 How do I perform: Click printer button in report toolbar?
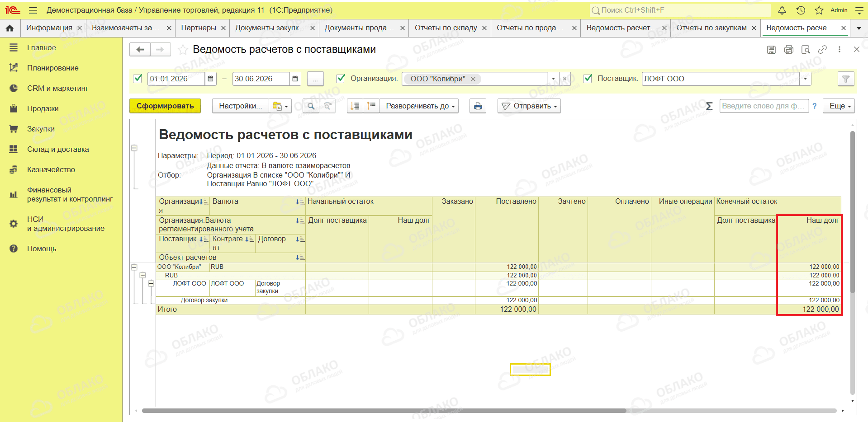click(x=478, y=106)
